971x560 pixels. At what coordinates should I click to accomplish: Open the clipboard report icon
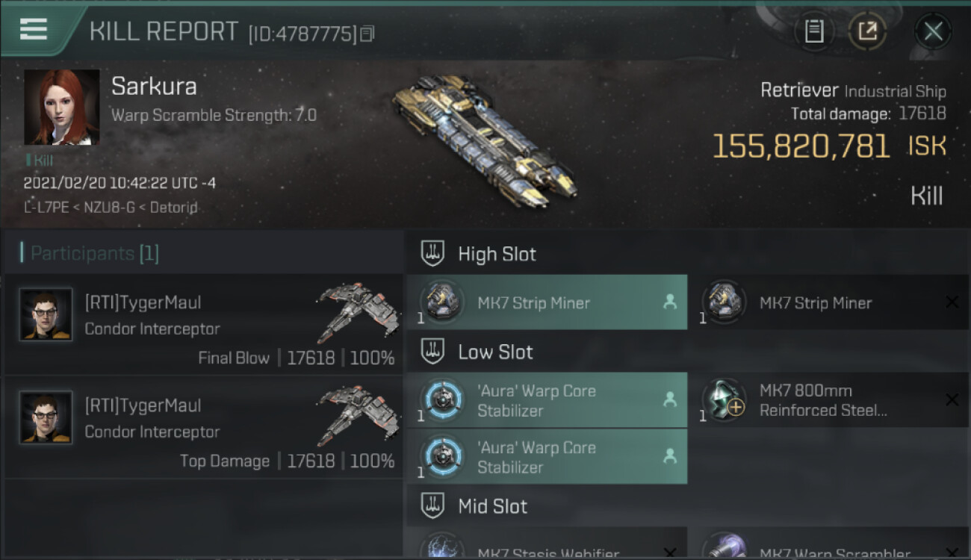(814, 31)
